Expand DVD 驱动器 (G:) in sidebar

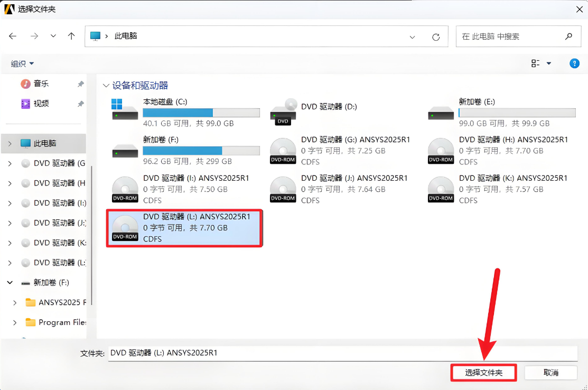click(10, 163)
